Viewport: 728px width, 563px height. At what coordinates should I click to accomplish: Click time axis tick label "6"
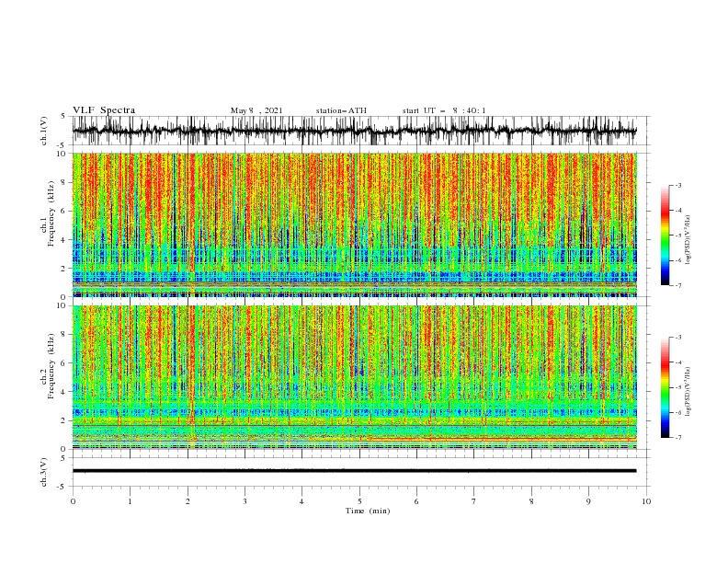(416, 501)
